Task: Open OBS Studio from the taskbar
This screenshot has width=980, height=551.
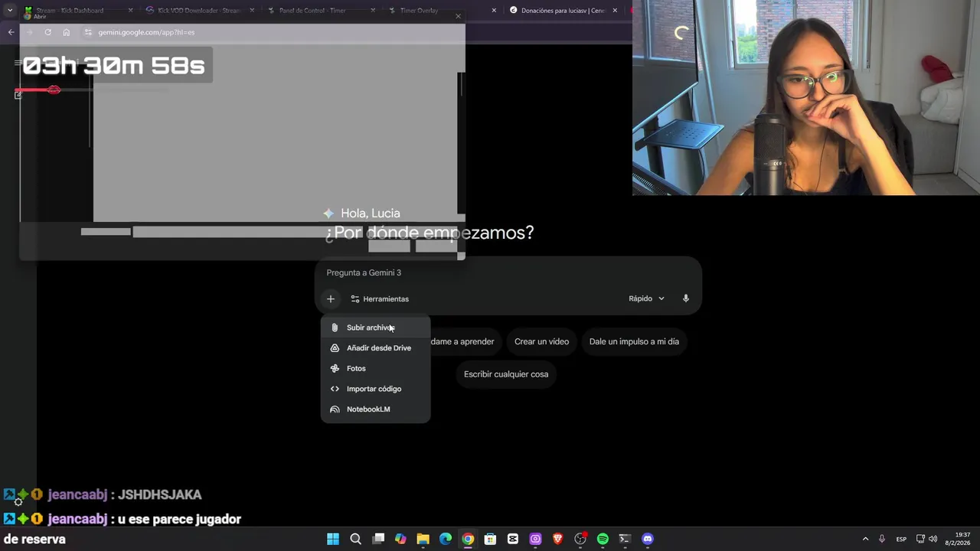Action: tap(580, 539)
